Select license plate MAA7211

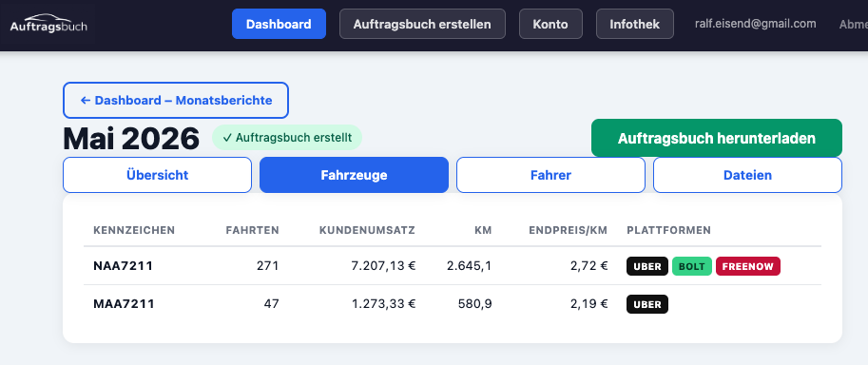(124, 303)
